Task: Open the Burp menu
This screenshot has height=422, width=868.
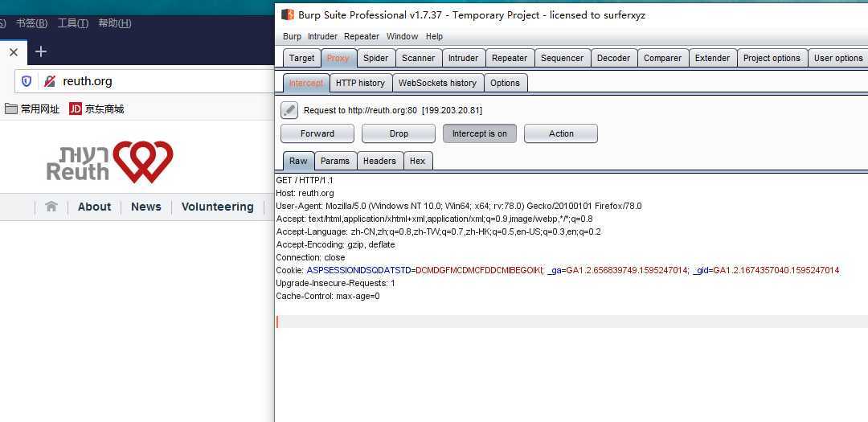Action: click(x=293, y=36)
